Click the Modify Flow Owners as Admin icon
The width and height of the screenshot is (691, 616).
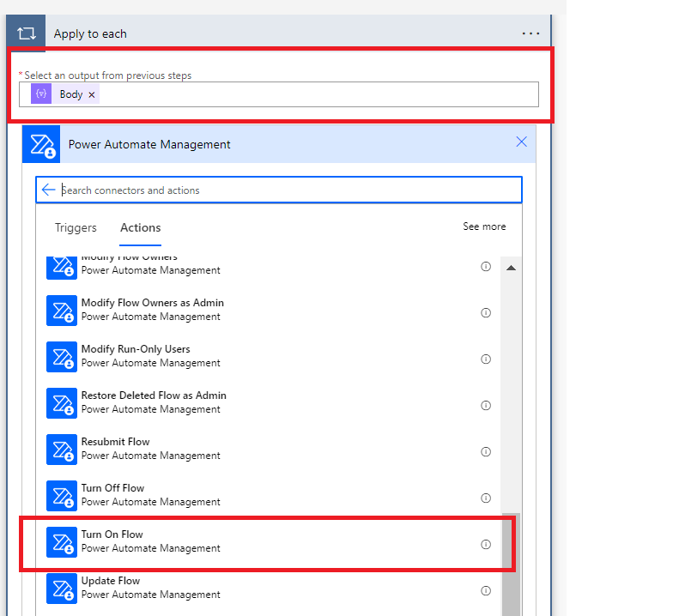click(62, 311)
